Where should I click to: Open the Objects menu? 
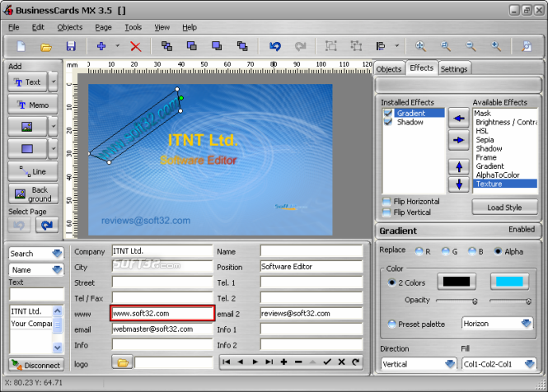[x=70, y=27]
